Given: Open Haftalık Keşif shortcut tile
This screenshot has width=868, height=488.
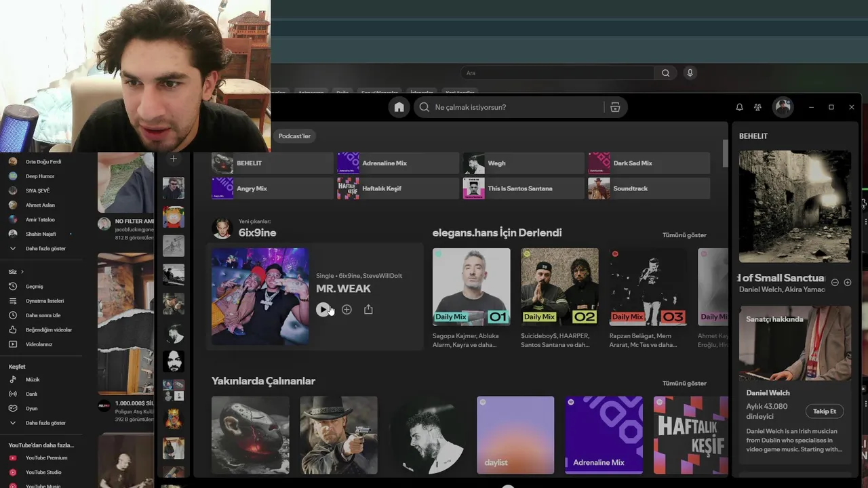Looking at the screenshot, I should coord(398,188).
